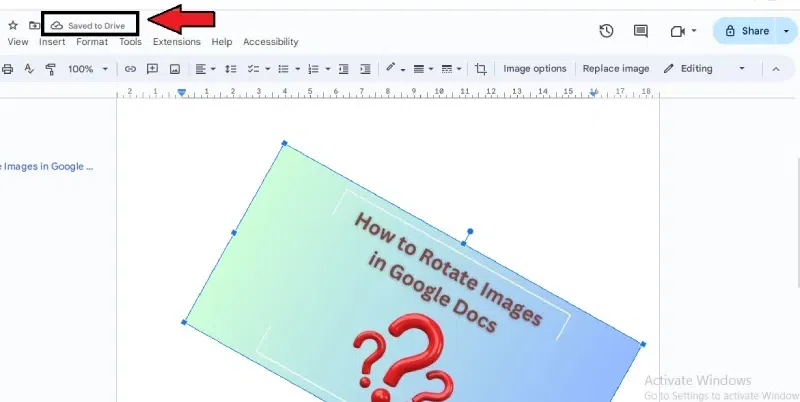Image resolution: width=800 pixels, height=402 pixels.
Task: Open the Accessibility menu
Action: (270, 42)
